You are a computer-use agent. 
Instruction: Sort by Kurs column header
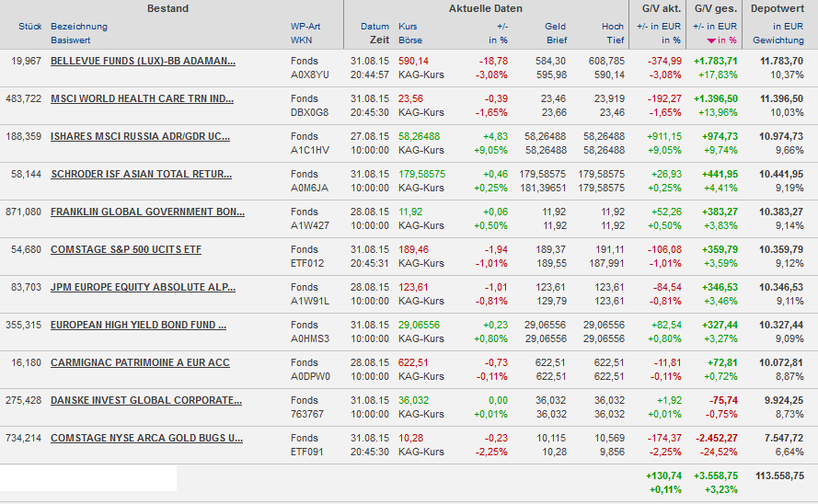click(x=408, y=27)
